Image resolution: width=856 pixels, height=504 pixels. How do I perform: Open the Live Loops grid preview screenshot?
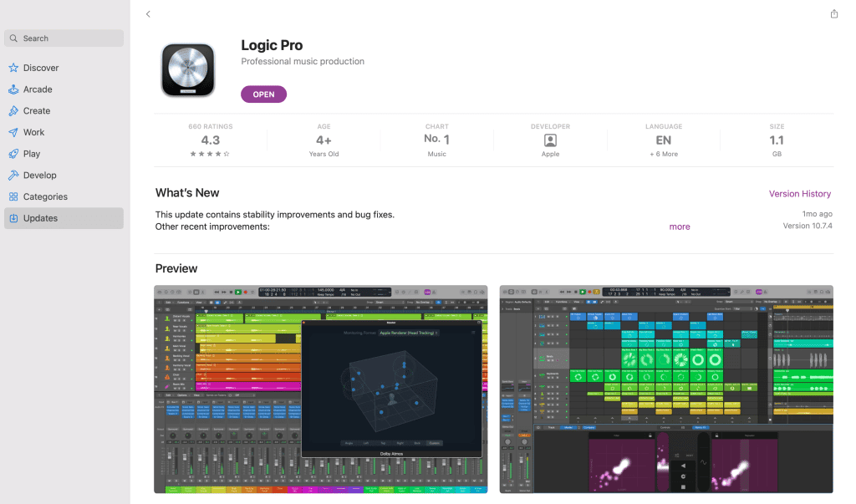pos(666,389)
